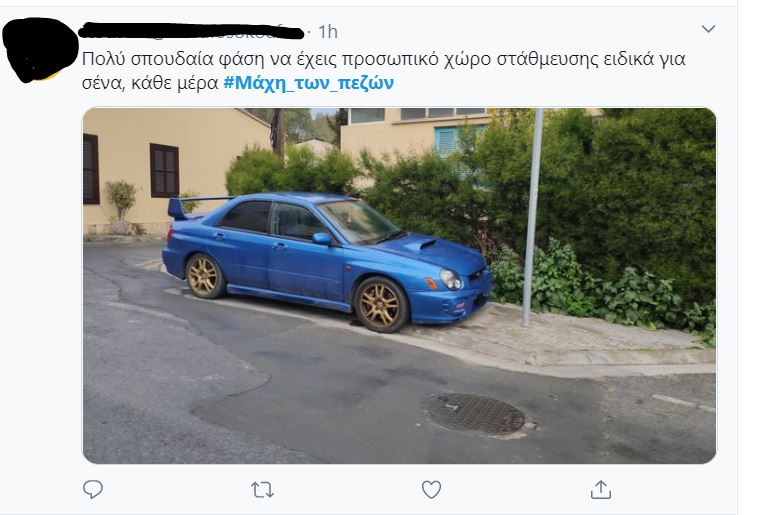This screenshot has height=515, width=760.
Task: Open the tweet options chevron menu
Action: pos(708,29)
